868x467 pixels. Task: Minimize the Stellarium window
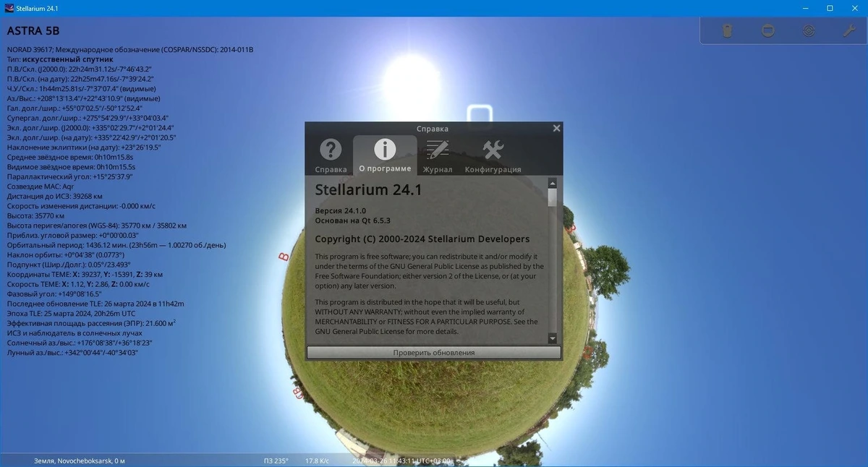click(806, 8)
